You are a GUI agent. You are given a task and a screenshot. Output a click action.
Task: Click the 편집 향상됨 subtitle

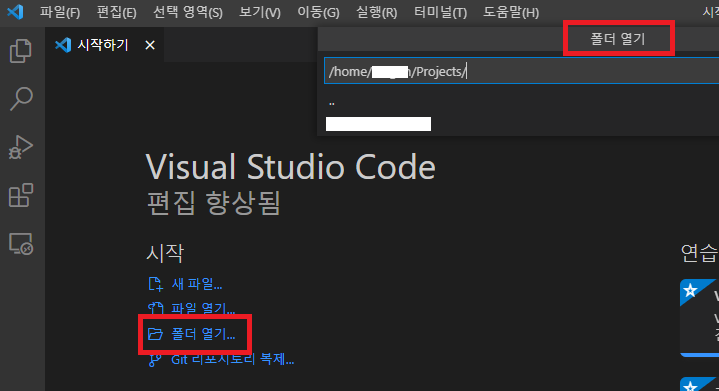click(214, 203)
